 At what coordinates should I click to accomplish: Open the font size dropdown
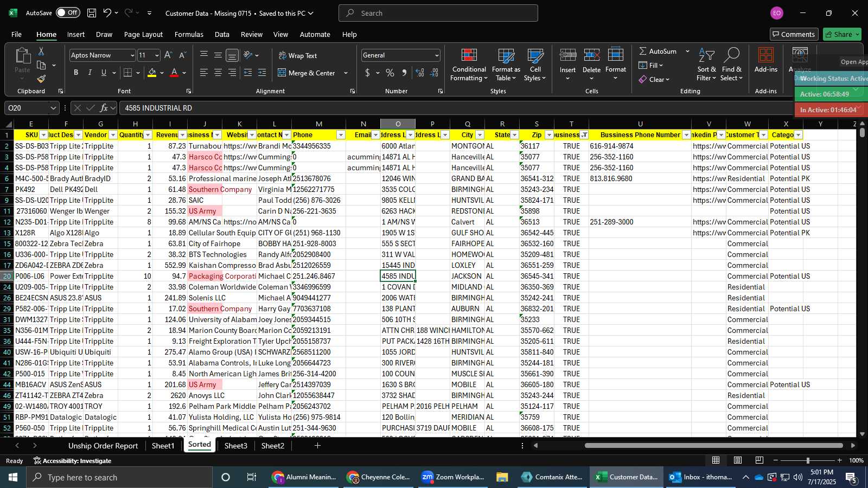157,55
